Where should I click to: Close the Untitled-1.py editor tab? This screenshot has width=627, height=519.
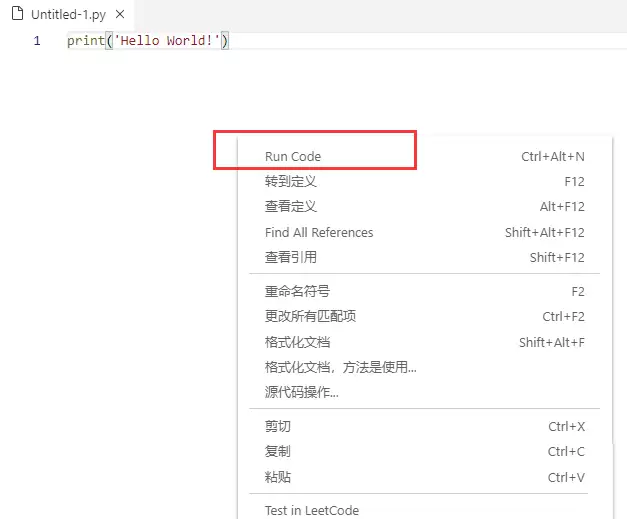(x=119, y=15)
